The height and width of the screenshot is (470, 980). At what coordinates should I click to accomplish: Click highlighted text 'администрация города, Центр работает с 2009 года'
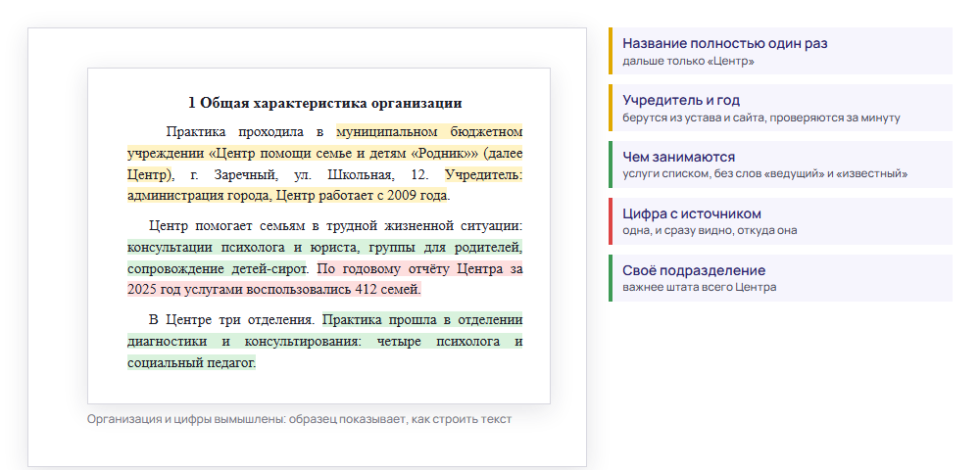click(287, 196)
